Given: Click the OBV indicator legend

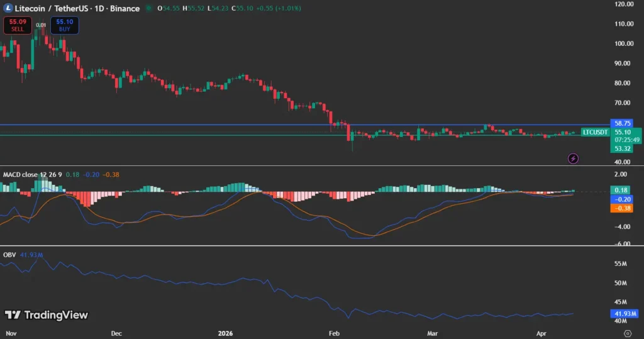Looking at the screenshot, I should (x=9, y=255).
